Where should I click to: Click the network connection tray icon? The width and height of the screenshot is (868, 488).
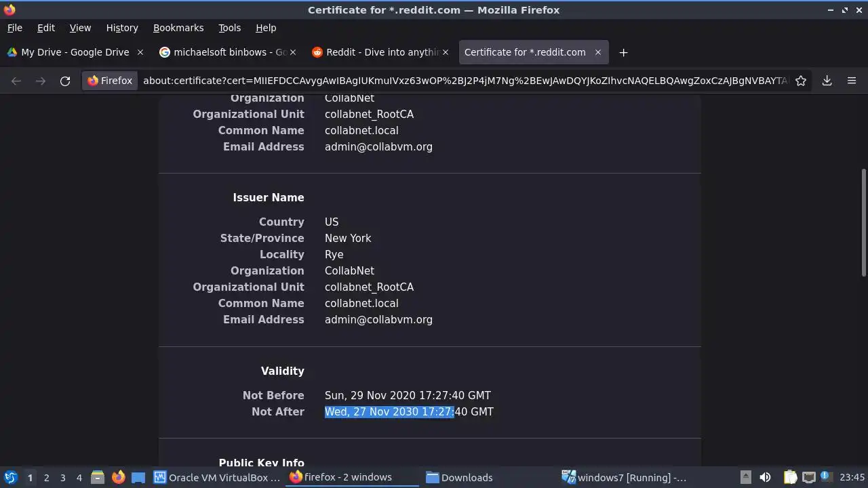click(808, 477)
